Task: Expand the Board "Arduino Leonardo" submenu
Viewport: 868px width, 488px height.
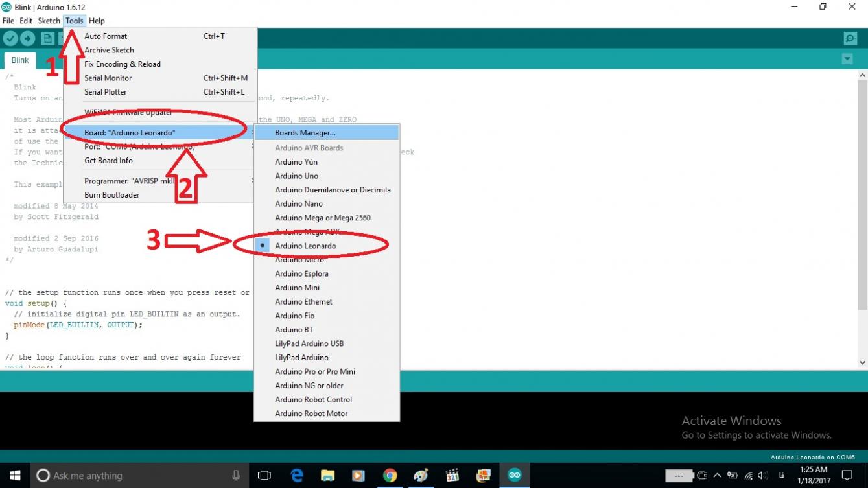Action: [x=130, y=133]
